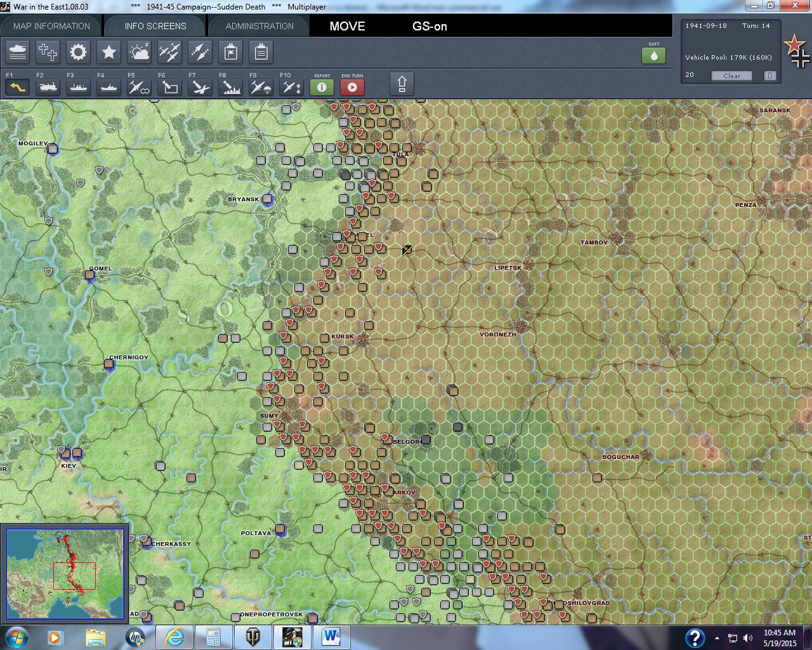Image resolution: width=812 pixels, height=650 pixels.
Task: Click the Gomel city on the map
Action: click(x=90, y=276)
